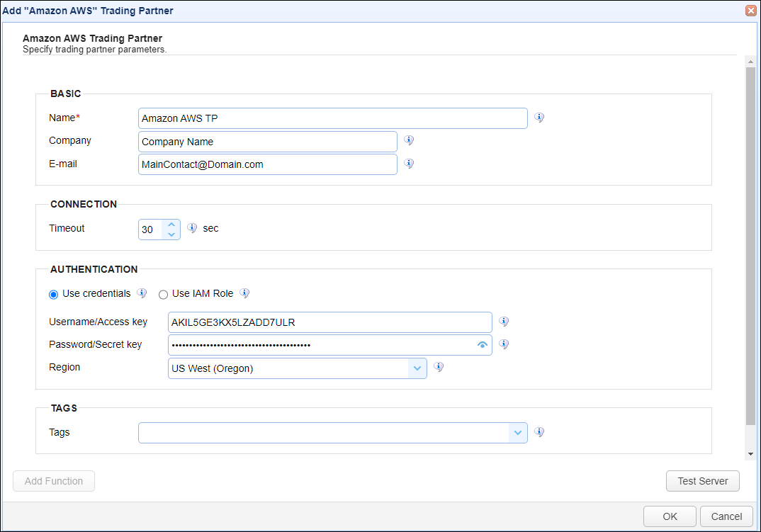761x532 pixels.
Task: Click info icon for Username/Access key
Action: coord(504,322)
